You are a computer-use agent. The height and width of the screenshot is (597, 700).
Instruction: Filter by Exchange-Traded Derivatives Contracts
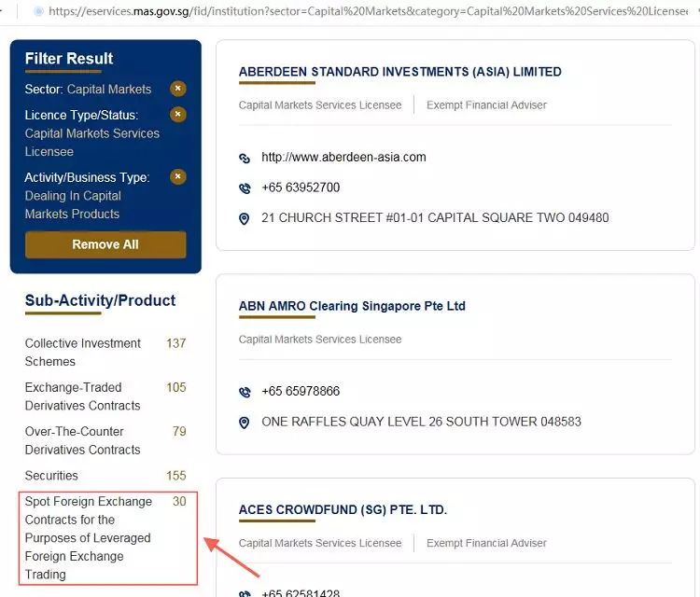(83, 396)
